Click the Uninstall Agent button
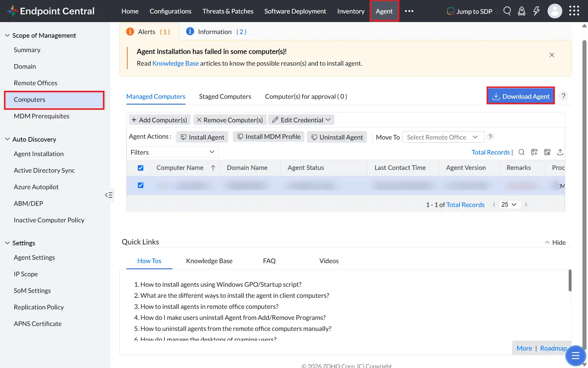This screenshot has height=368, width=588. click(337, 137)
